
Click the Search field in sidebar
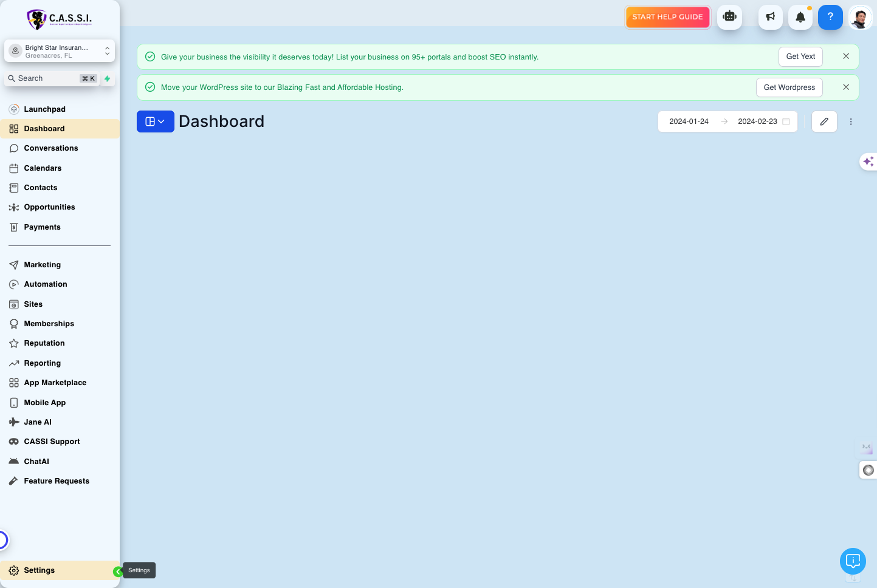click(x=52, y=78)
